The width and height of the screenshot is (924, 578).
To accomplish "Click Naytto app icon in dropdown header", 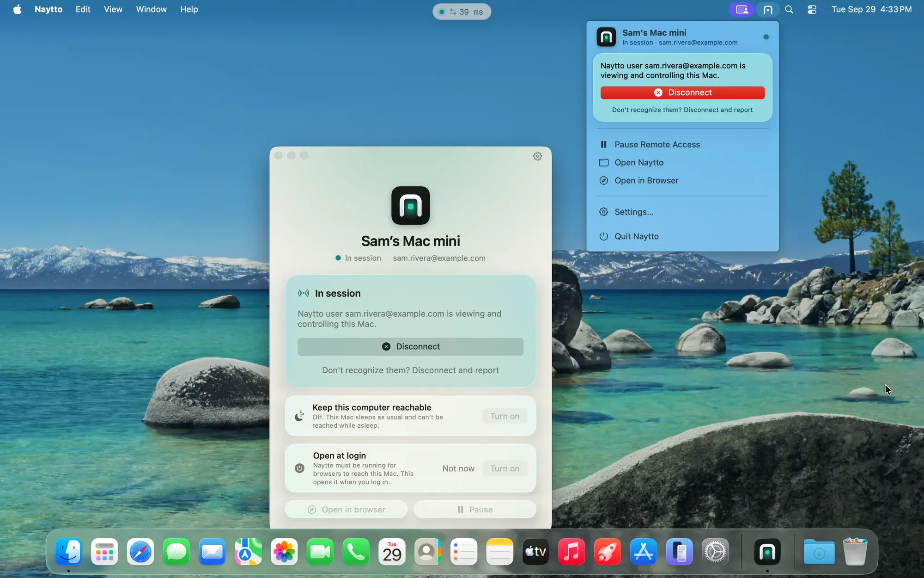I will (x=606, y=37).
